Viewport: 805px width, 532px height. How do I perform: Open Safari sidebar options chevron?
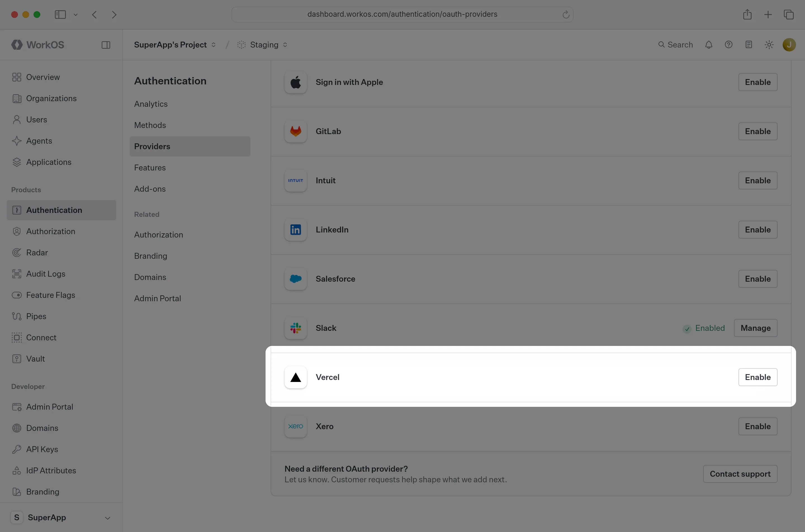coord(76,15)
